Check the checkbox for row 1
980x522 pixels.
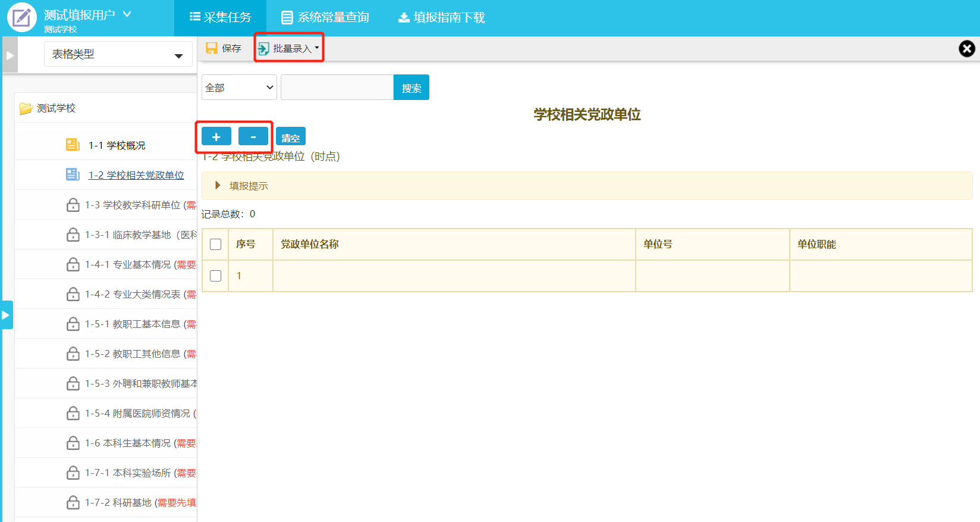pos(216,276)
